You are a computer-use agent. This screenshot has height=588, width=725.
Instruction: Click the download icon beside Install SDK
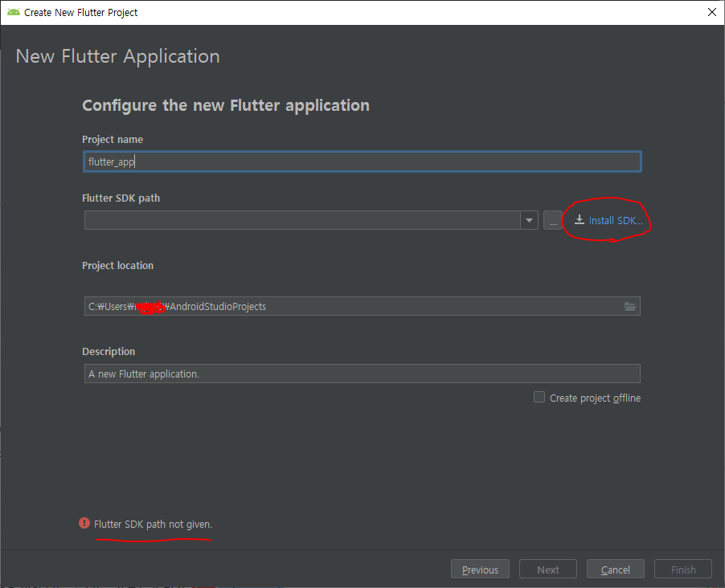click(x=580, y=220)
